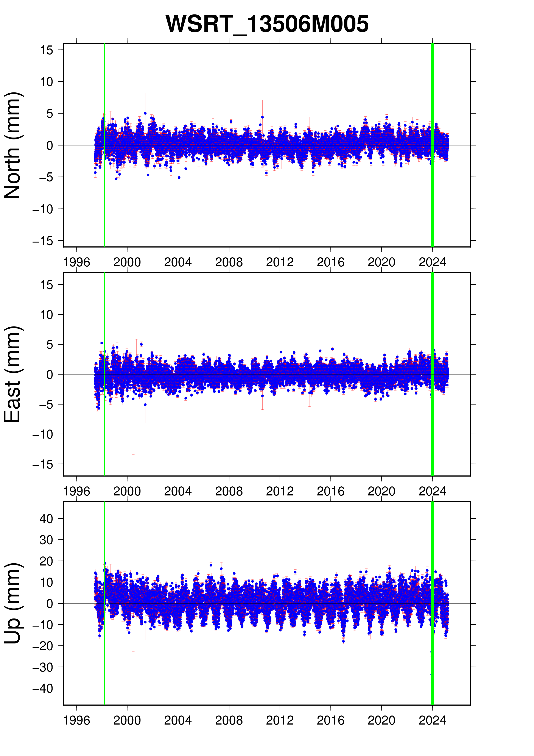Click the –40 tick label on Up axis
Viewport: 534px width, 756px height.
coord(43,689)
